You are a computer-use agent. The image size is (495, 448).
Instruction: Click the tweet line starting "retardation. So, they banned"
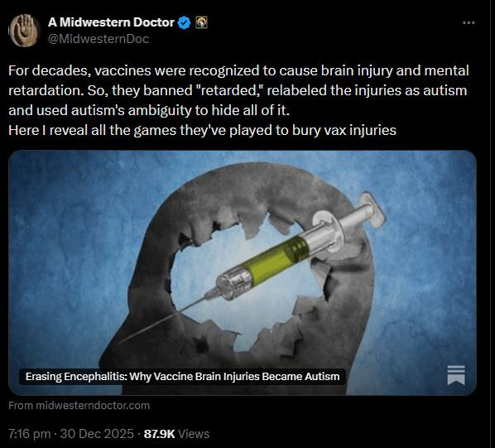coord(238,90)
